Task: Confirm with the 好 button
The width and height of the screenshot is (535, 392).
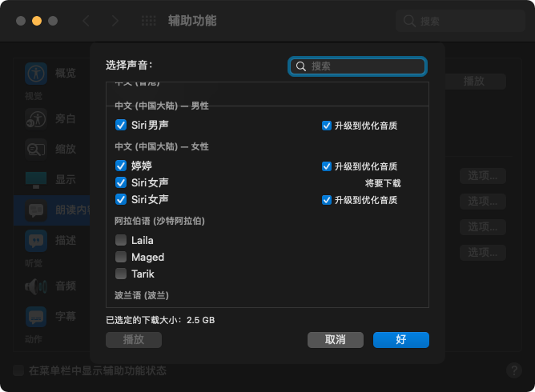Action: click(x=400, y=340)
